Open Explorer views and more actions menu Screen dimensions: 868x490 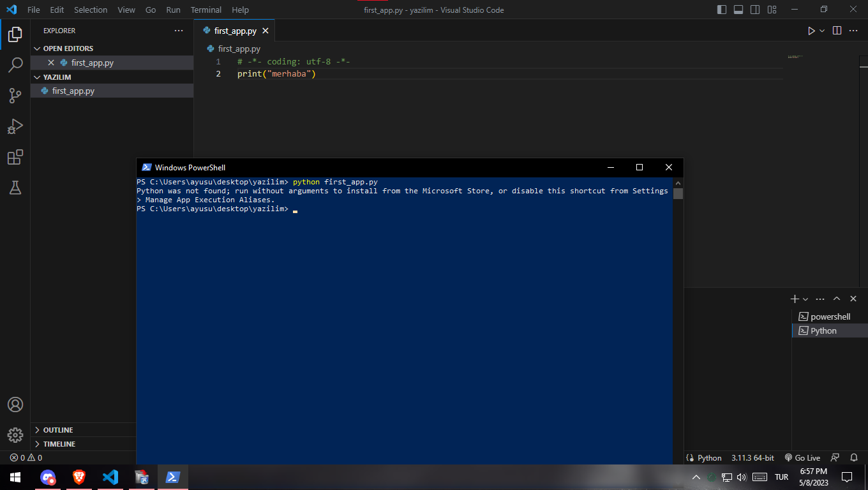pos(179,31)
